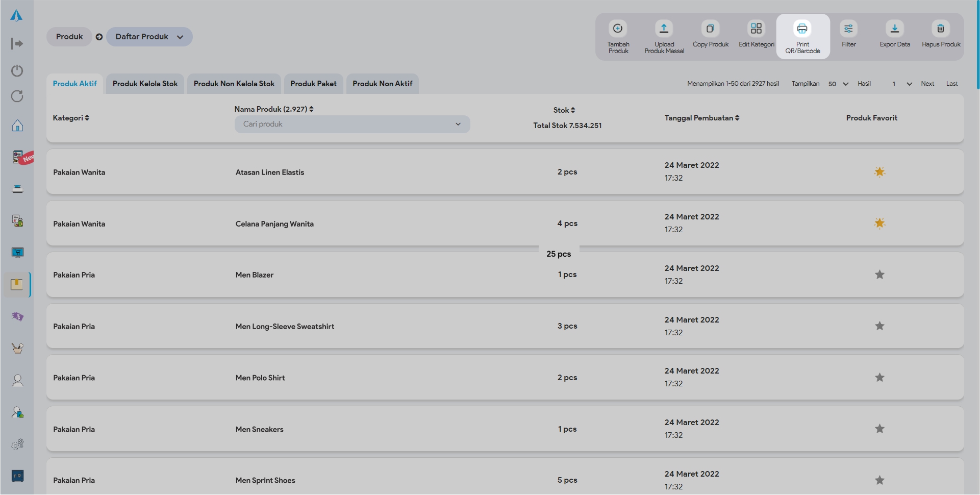Viewport: 980px width, 495px height.
Task: Click the Expor Data icon
Action: click(x=894, y=29)
